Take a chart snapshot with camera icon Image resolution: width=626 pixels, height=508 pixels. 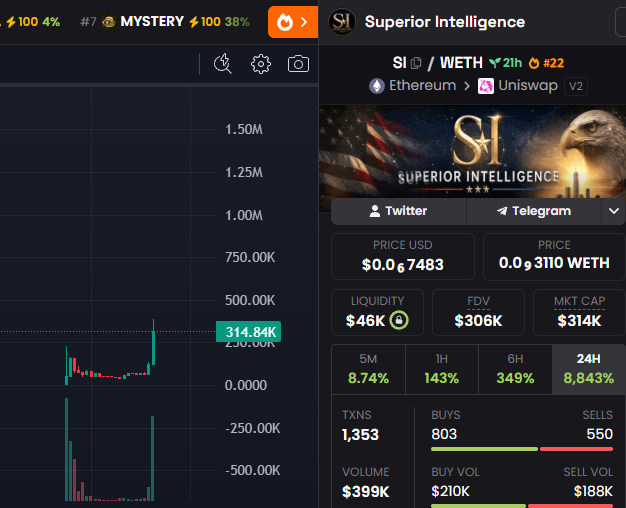[x=298, y=64]
